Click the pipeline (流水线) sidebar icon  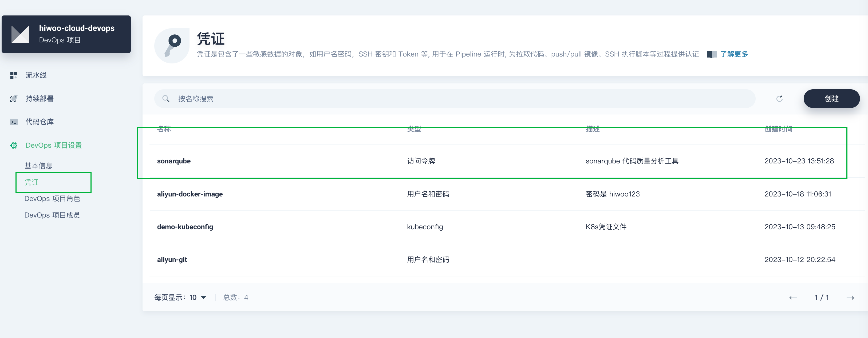tap(13, 75)
